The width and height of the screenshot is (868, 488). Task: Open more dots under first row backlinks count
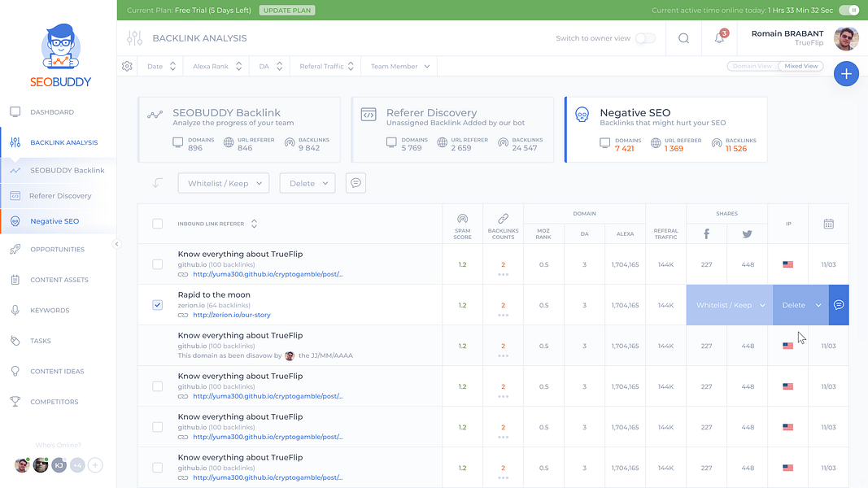pyautogui.click(x=503, y=274)
